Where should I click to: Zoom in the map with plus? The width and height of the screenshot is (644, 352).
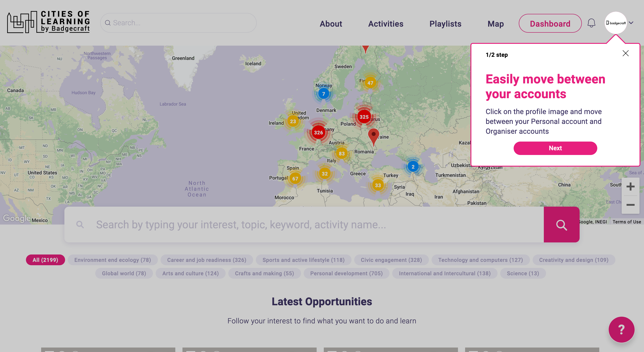tap(630, 187)
